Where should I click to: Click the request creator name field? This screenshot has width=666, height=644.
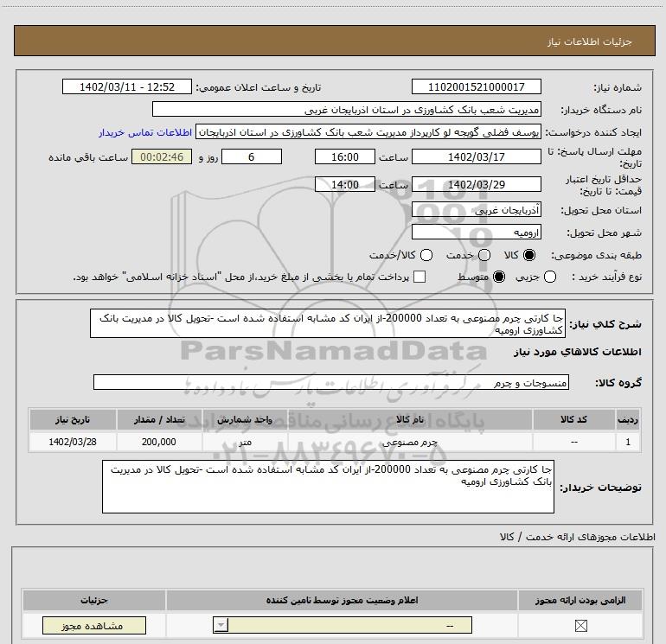368,132
